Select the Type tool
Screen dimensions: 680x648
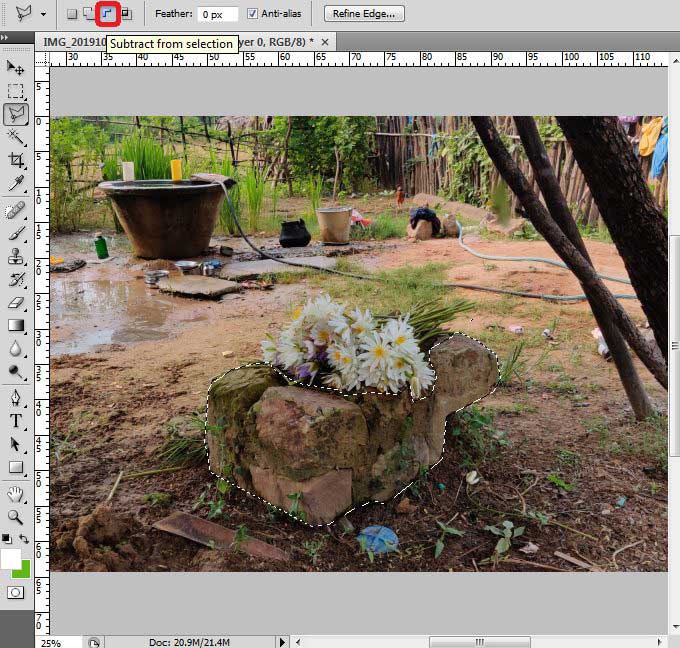point(16,421)
